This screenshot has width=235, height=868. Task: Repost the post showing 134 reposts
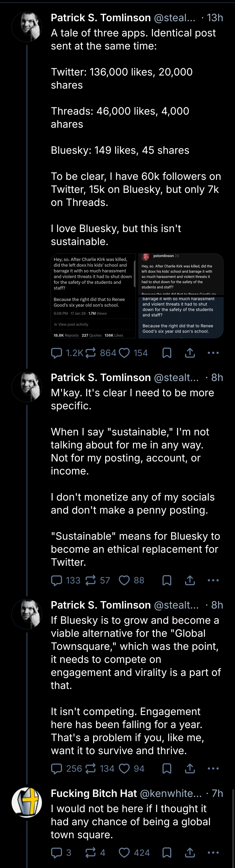tap(100, 768)
